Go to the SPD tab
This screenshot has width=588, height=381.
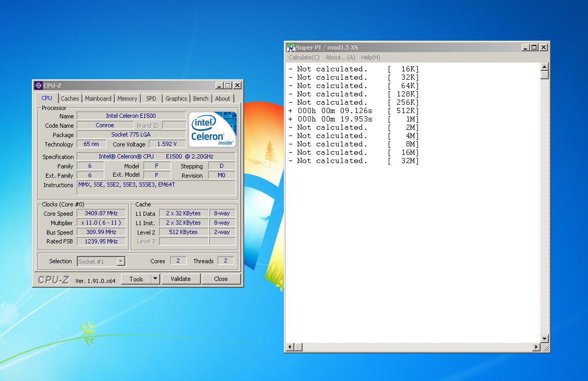tap(151, 99)
